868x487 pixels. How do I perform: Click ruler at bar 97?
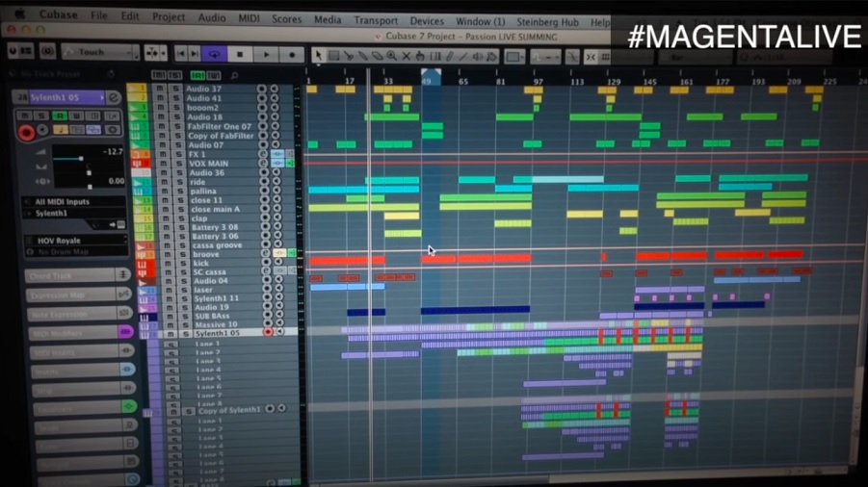pos(538,81)
